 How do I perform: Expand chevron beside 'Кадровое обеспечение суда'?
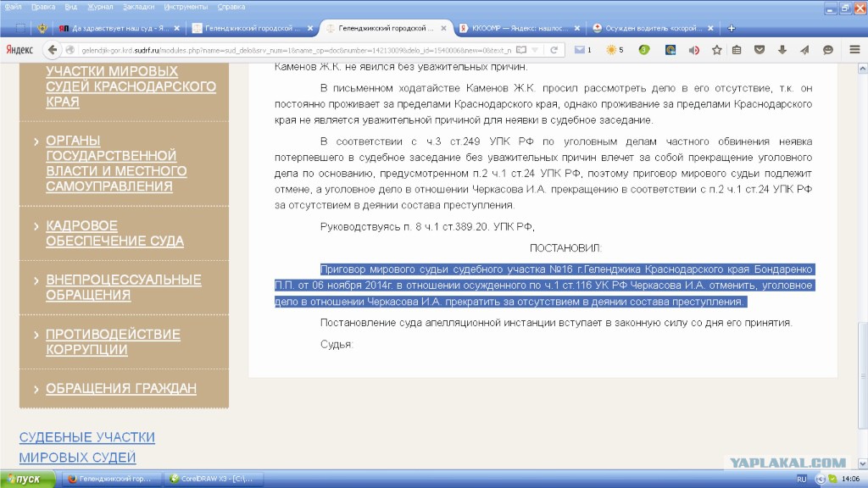tap(36, 226)
